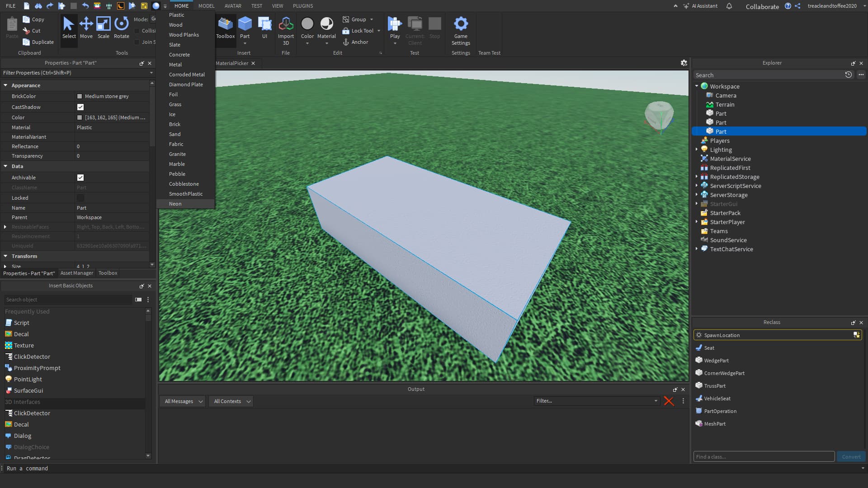The image size is (868, 488).
Task: Focus the Explorer search field
Action: [769, 75]
